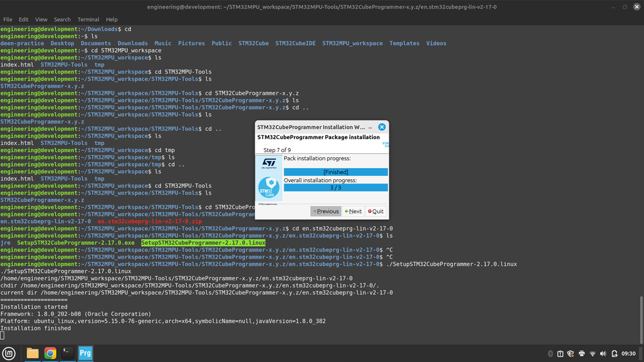The image size is (644, 362).
Task: Click 'STM32CubeProgrammer Package installation' heading
Action: tap(318, 137)
